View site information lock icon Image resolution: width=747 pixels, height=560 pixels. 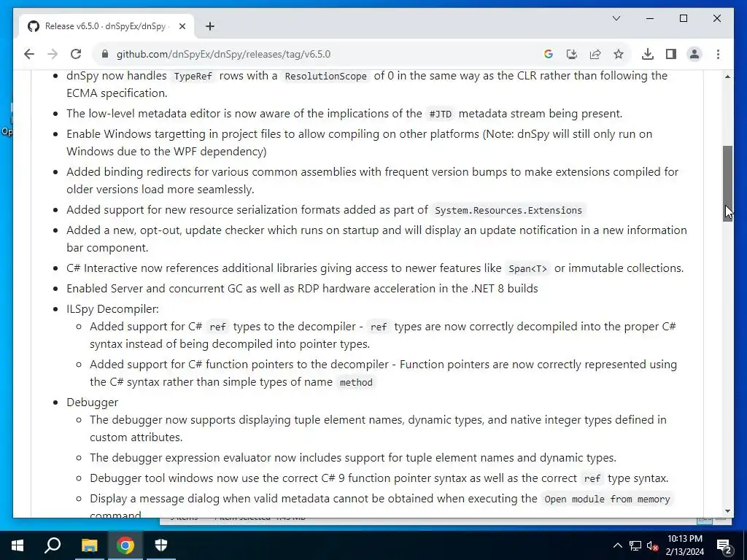point(105,54)
